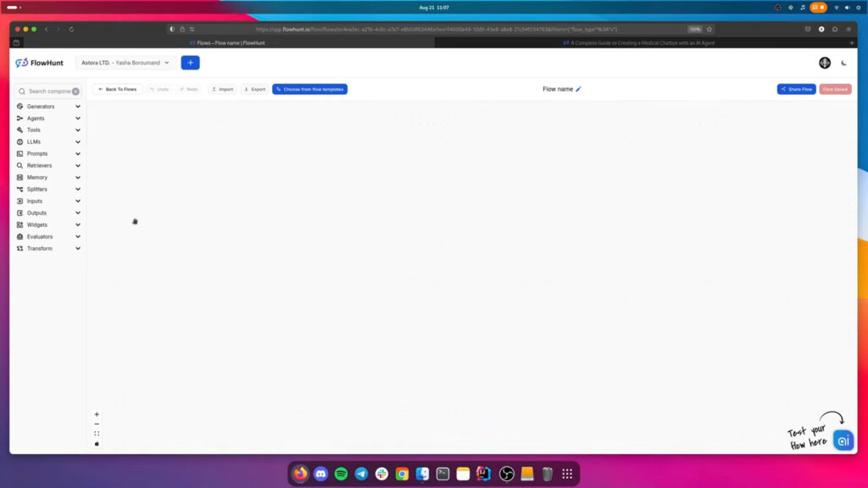
Task: Click the zoom-in plus control
Action: click(x=97, y=413)
